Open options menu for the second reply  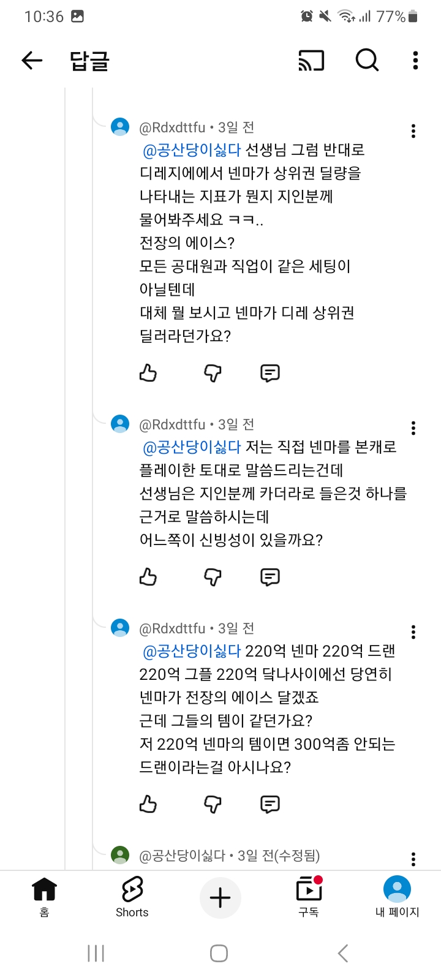(x=413, y=428)
